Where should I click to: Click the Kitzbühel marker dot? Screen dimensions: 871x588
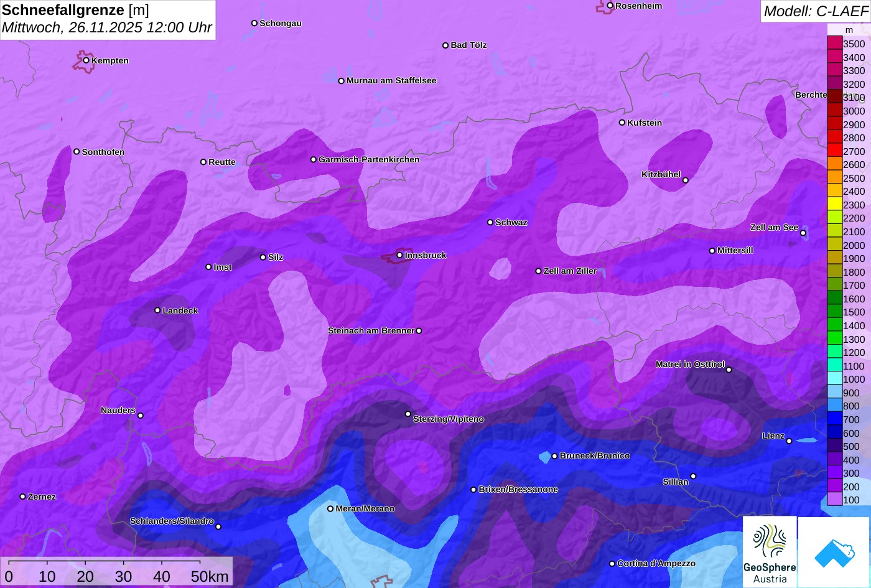tap(686, 180)
